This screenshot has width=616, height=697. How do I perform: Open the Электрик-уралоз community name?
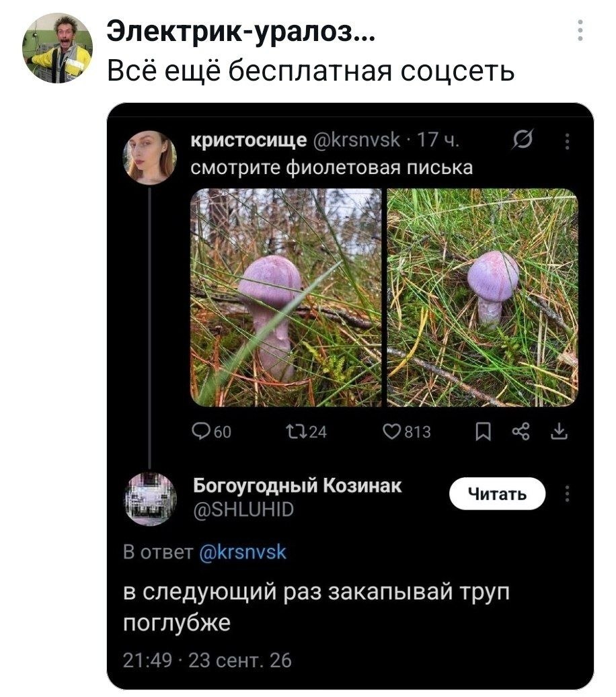click(x=241, y=32)
